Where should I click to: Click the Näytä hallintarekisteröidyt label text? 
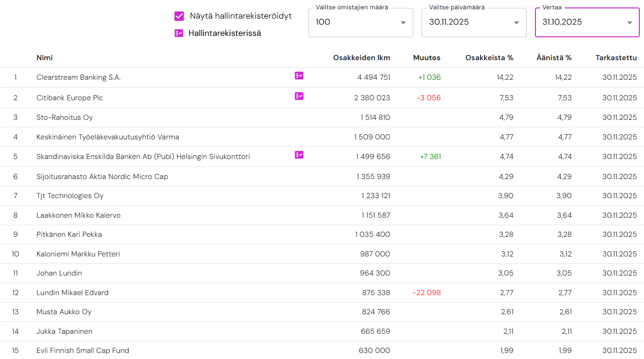click(x=240, y=16)
